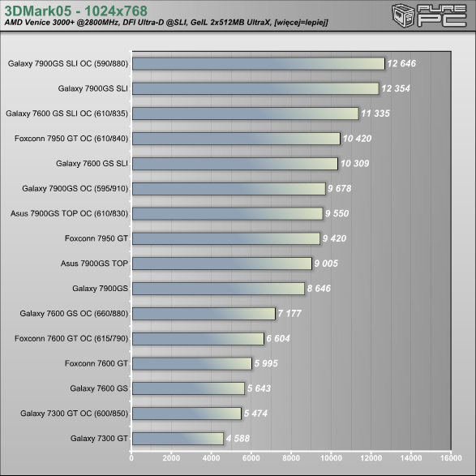Click the Foxconn 7950 GT bar
This screenshot has width=476, height=476.
(x=226, y=238)
